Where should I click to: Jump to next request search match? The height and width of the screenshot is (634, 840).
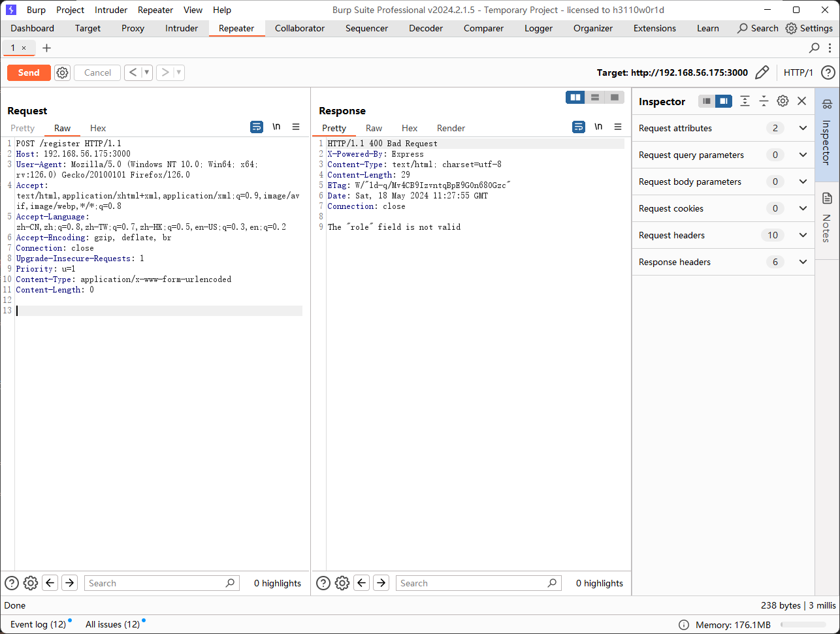[x=69, y=583]
